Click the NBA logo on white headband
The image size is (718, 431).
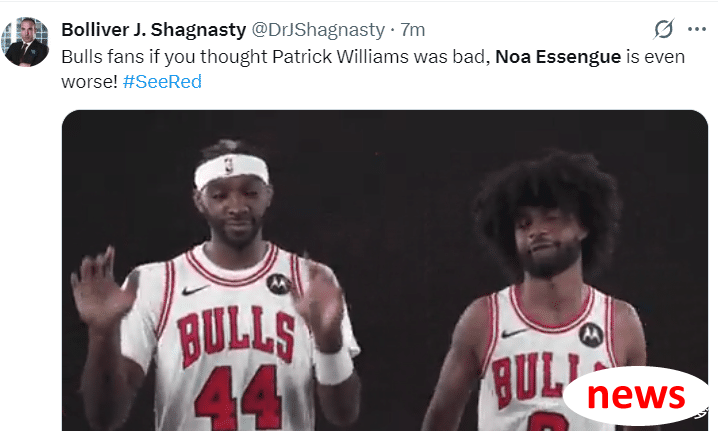pyautogui.click(x=229, y=166)
